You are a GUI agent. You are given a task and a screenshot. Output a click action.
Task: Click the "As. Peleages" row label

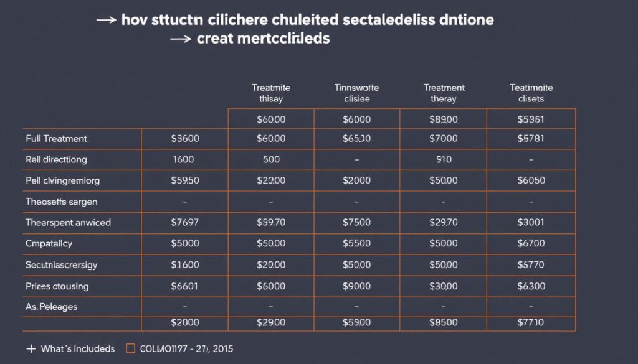(x=50, y=307)
